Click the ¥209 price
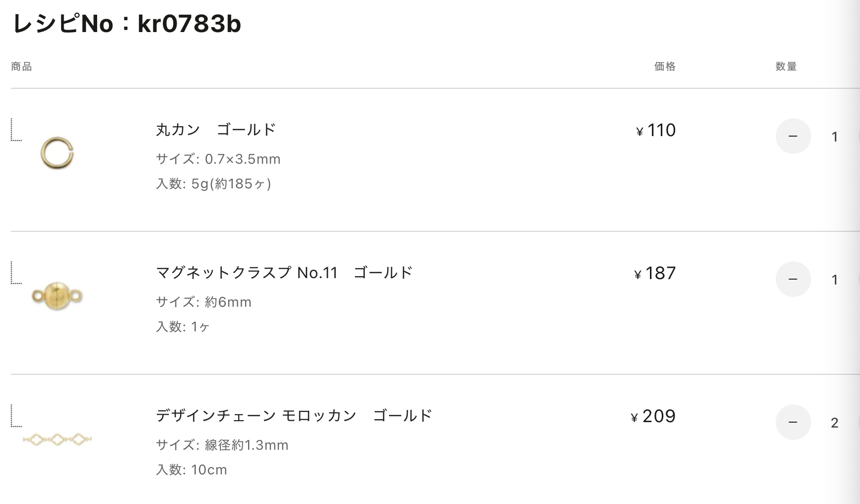This screenshot has height=504, width=860. (x=653, y=416)
